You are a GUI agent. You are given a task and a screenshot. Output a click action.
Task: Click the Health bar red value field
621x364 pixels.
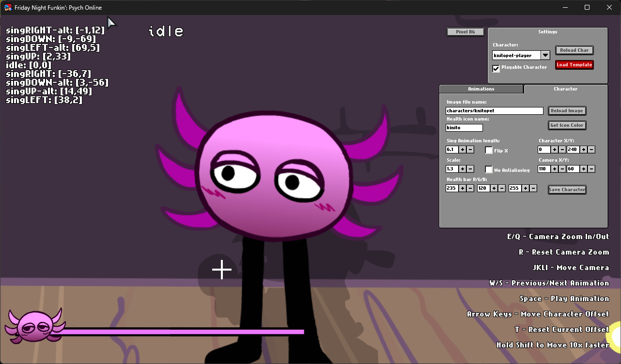point(452,188)
